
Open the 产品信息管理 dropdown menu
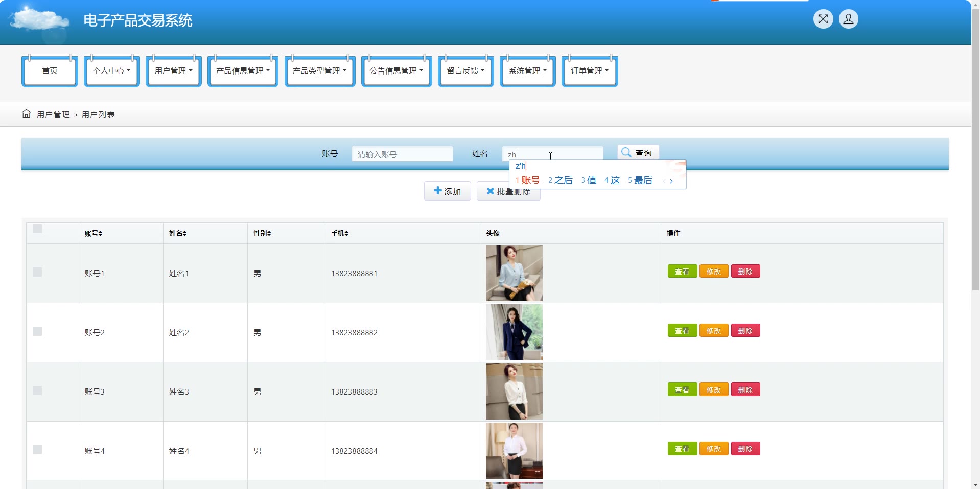pos(243,71)
